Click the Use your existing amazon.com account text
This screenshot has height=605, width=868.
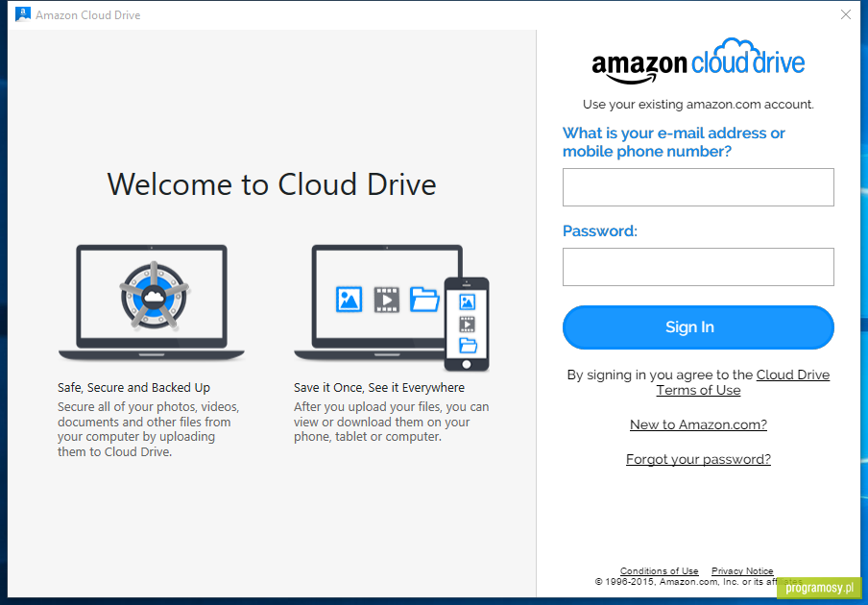699,104
